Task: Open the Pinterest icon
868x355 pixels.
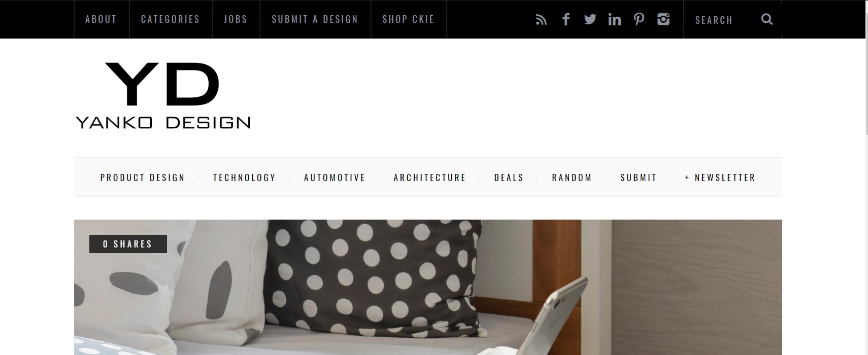Action: (639, 19)
